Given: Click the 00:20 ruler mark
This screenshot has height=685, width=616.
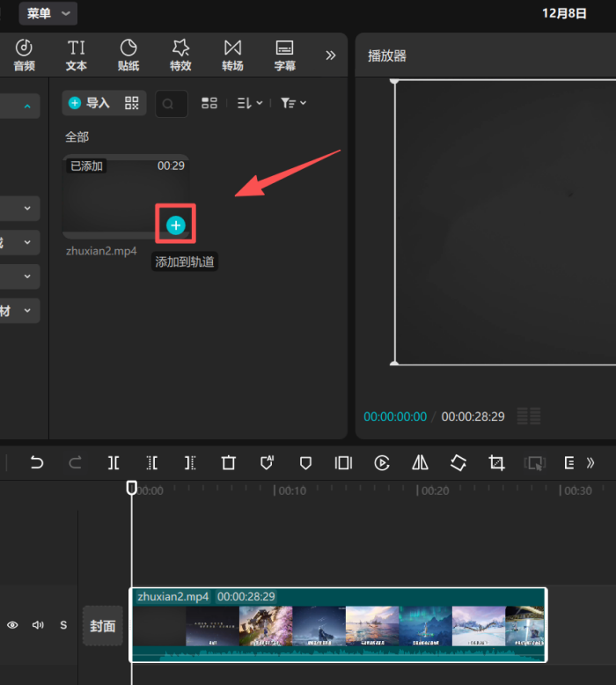Looking at the screenshot, I should pyautogui.click(x=433, y=490).
